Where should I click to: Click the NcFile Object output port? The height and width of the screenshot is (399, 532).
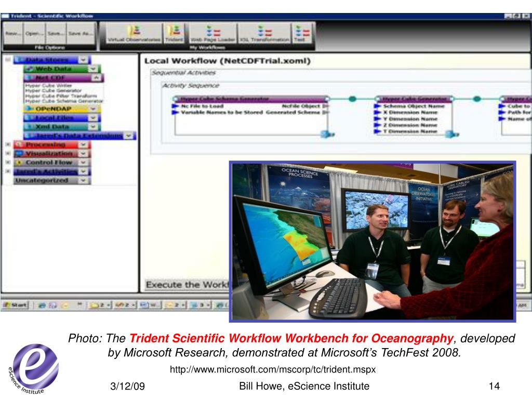pyautogui.click(x=326, y=106)
